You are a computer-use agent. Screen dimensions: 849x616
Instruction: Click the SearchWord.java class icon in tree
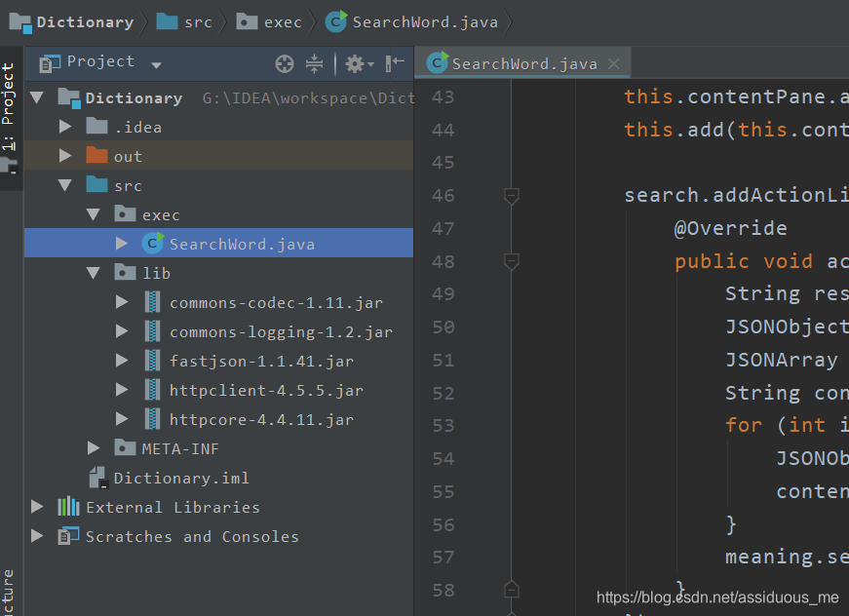coord(153,243)
